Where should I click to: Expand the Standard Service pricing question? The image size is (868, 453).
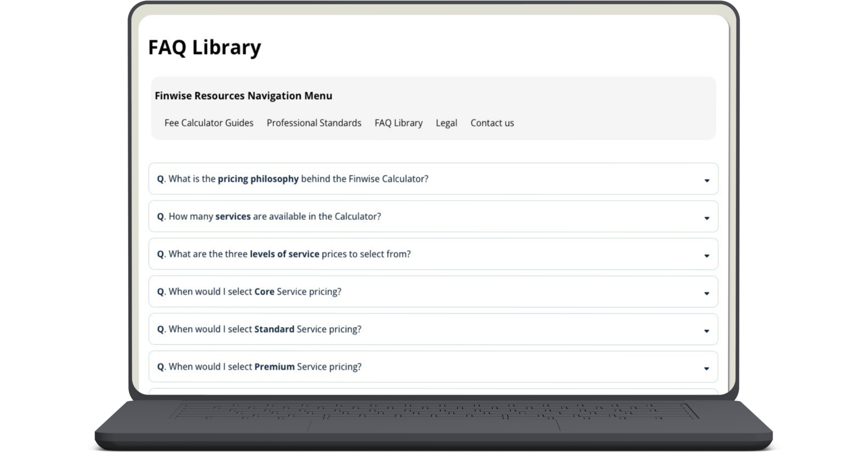point(431,329)
